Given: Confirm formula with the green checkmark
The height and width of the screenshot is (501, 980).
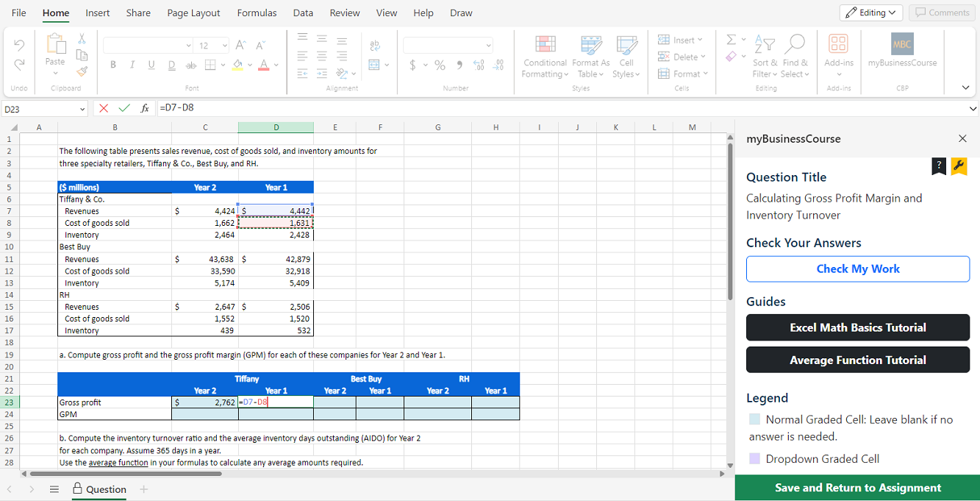Looking at the screenshot, I should (x=124, y=108).
